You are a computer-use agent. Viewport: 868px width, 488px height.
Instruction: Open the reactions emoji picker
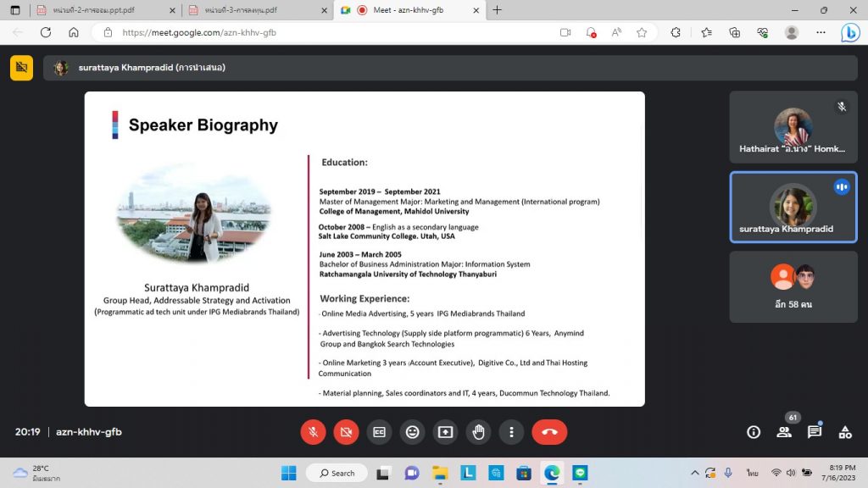412,432
